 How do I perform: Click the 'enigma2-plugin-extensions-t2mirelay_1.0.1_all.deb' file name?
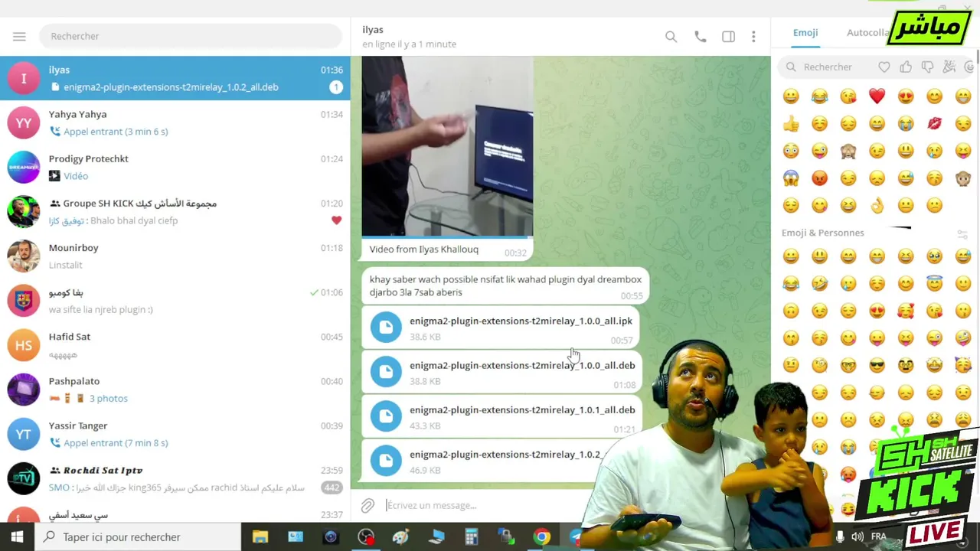(522, 409)
